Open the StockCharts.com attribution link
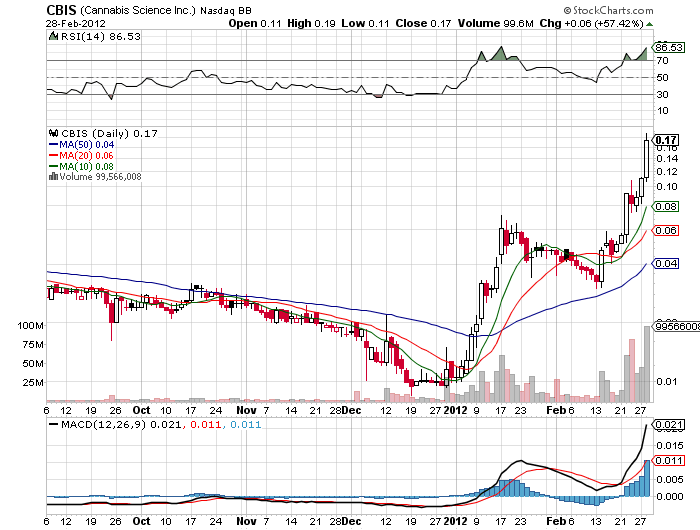The image size is (700, 530). pyautogui.click(x=608, y=10)
